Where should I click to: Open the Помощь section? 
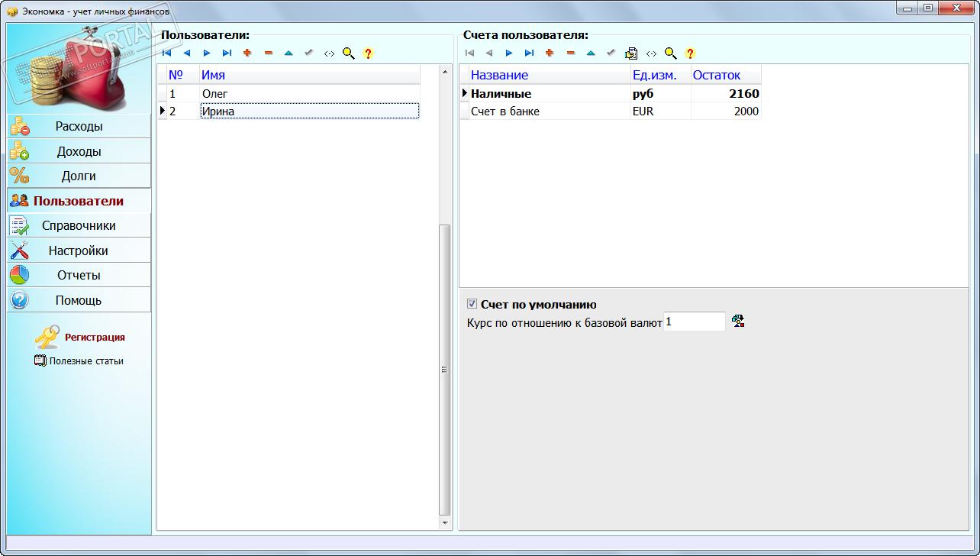[x=79, y=300]
